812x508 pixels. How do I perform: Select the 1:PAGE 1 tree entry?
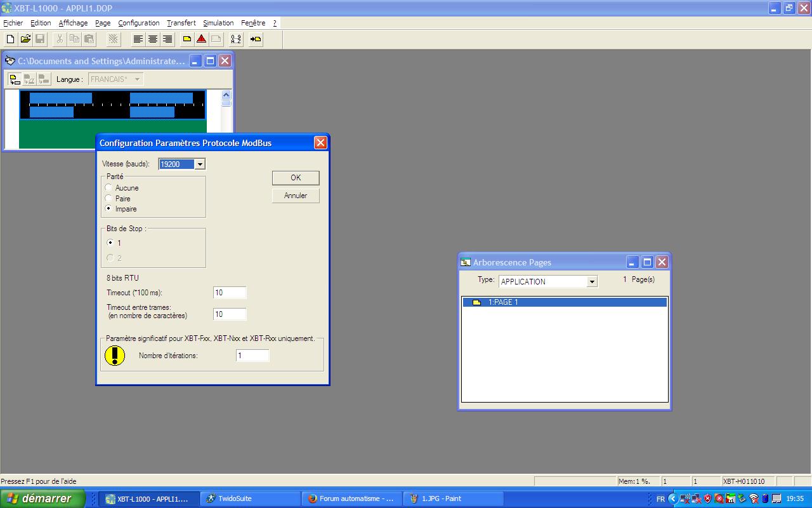pos(502,302)
